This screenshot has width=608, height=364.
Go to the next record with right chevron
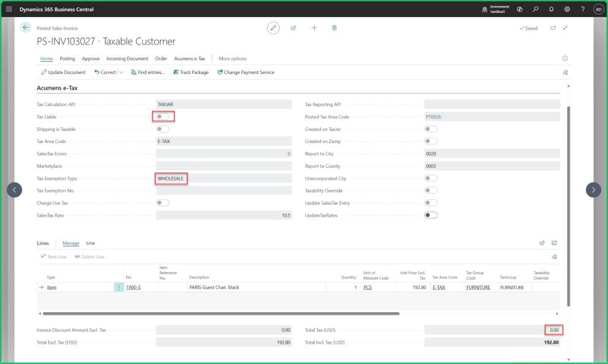(x=593, y=190)
